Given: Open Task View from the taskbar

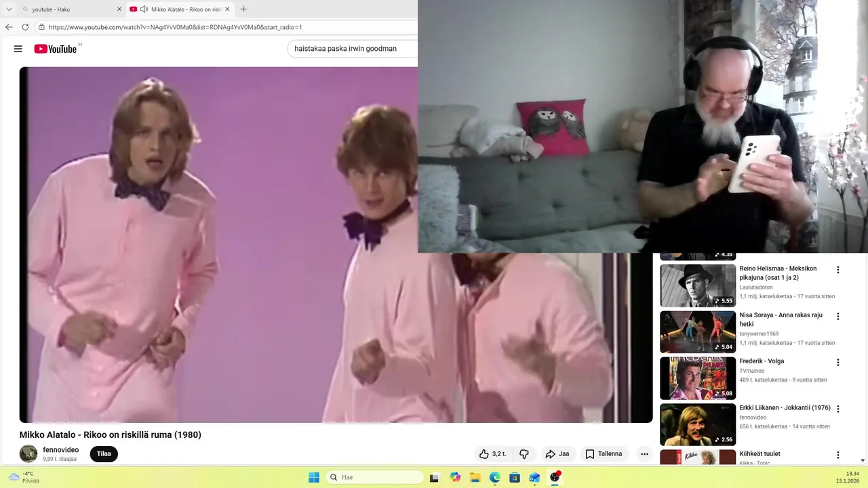Looking at the screenshot, I should [x=435, y=477].
